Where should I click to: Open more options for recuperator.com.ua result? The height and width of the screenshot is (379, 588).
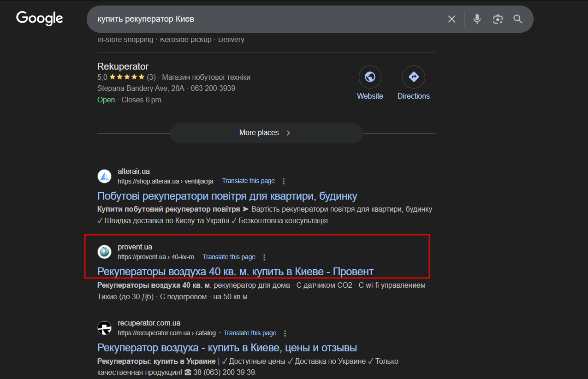285,333
